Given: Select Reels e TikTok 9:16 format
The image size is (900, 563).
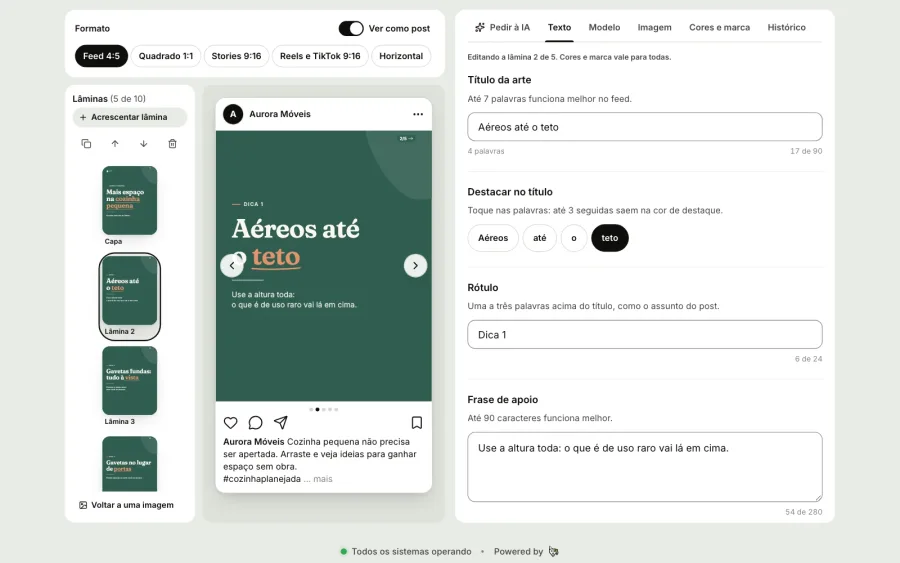Looking at the screenshot, I should click(320, 56).
